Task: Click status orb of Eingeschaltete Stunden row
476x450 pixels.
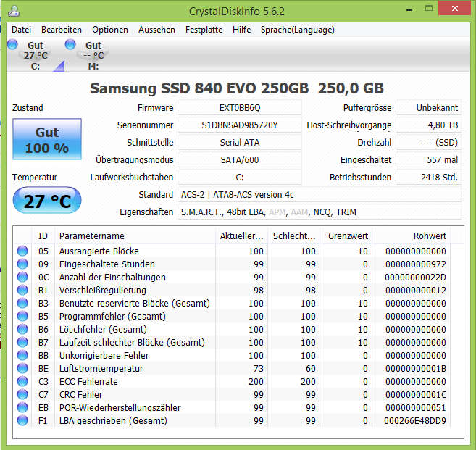Action: [x=22, y=264]
